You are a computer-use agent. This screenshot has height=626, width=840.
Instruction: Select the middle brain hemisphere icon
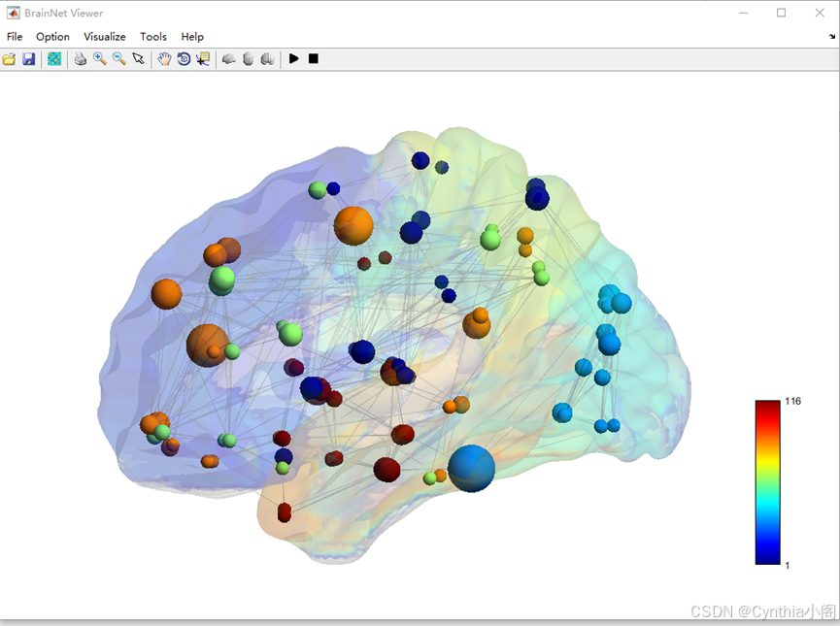click(249, 58)
